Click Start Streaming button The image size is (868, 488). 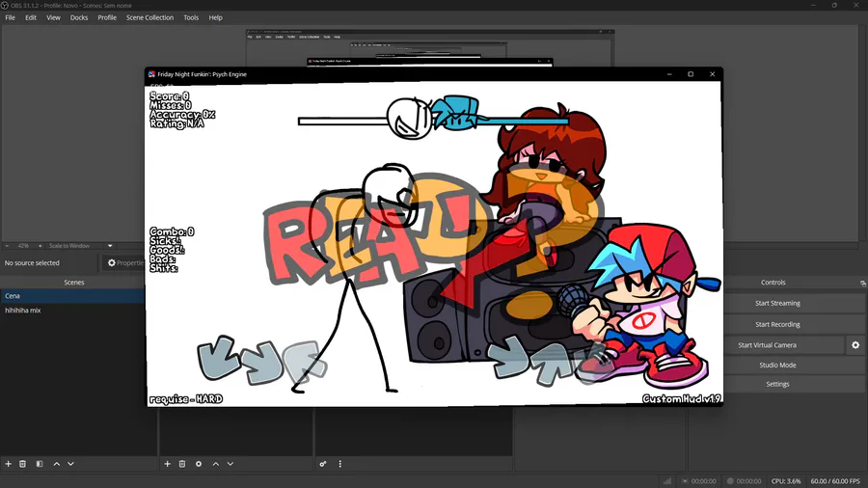[794, 303]
